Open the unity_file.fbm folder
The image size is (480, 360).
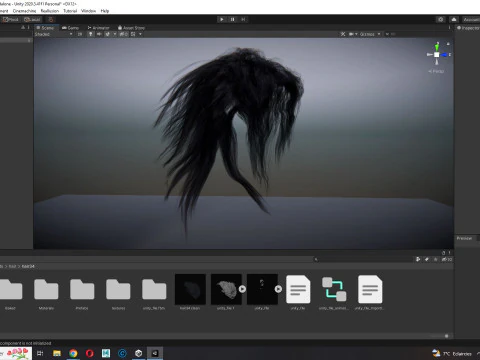154,289
